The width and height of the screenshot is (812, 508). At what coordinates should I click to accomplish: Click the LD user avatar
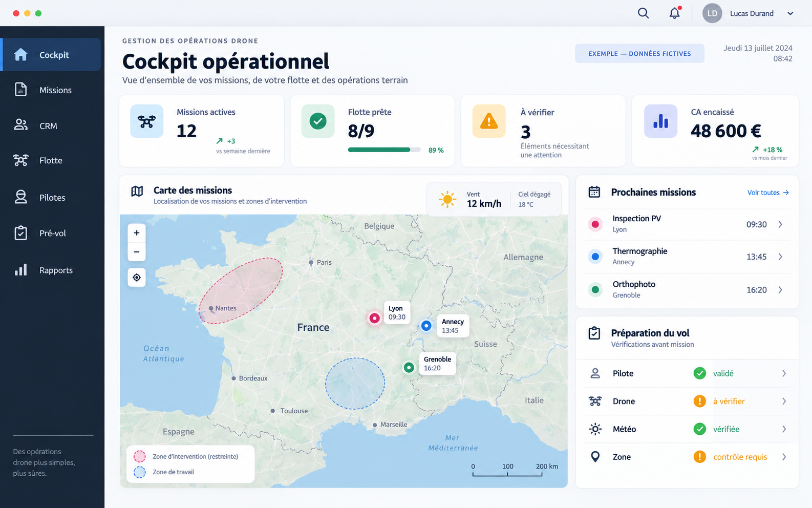tap(712, 13)
